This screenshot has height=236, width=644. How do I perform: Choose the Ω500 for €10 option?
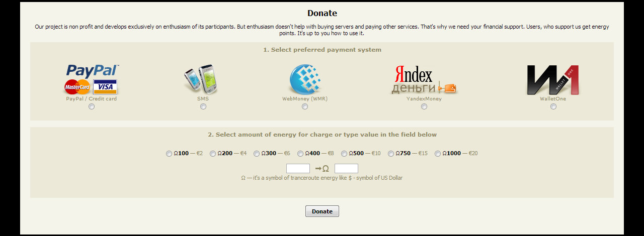(344, 154)
